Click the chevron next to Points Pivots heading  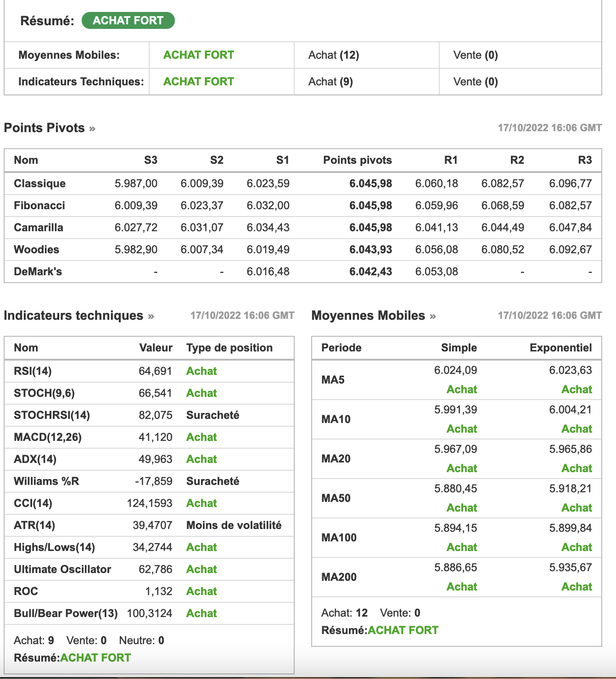[x=92, y=128]
